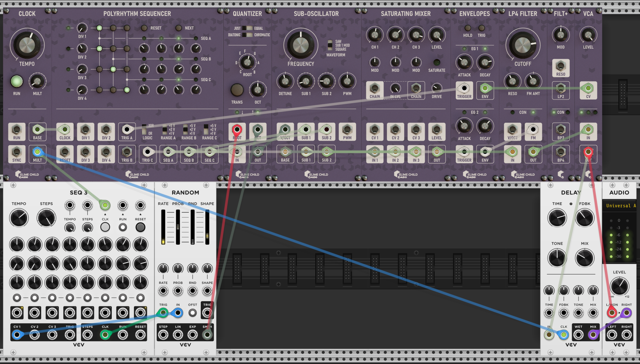Click the CUTOFF knob on LP4 Filter

click(522, 45)
